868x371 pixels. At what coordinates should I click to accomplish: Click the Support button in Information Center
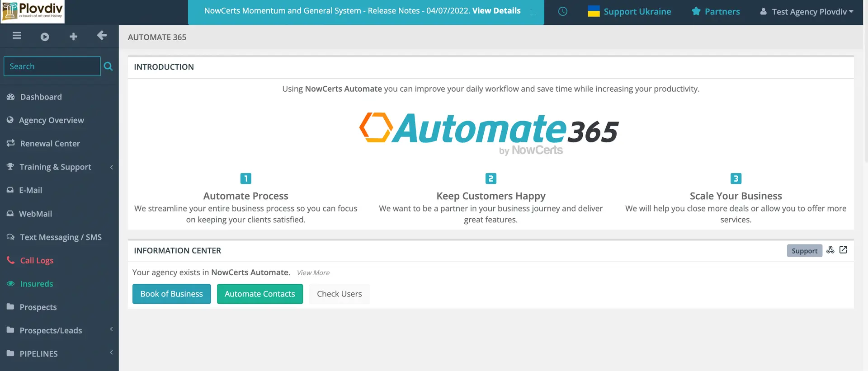[804, 251]
